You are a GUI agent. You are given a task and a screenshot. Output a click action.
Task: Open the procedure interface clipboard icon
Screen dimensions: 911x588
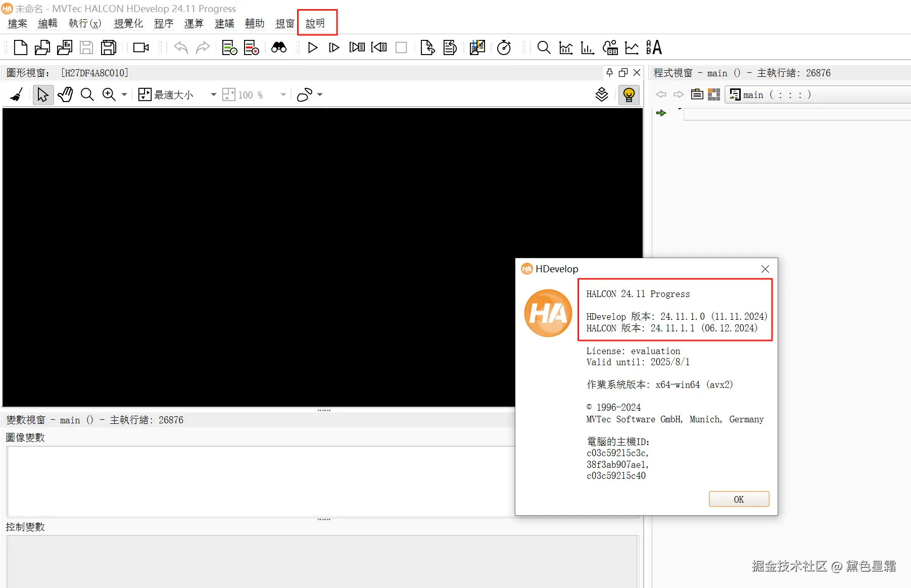pyautogui.click(x=697, y=94)
